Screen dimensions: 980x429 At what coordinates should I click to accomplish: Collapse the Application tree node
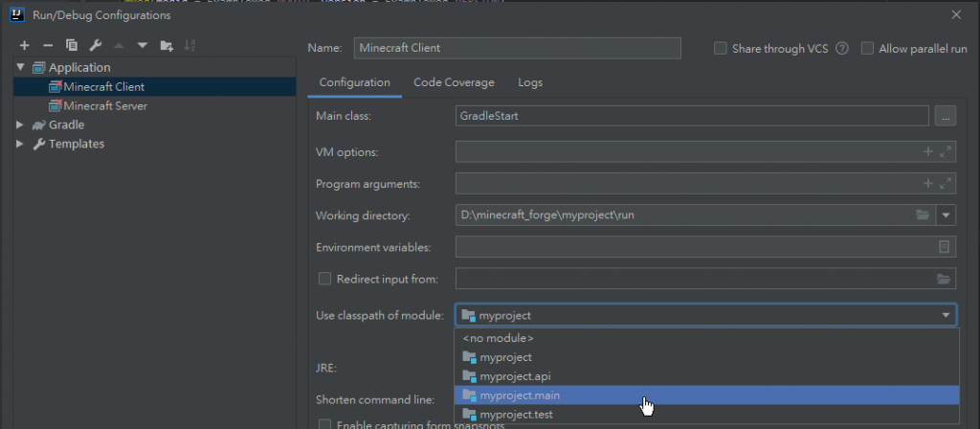tap(21, 67)
